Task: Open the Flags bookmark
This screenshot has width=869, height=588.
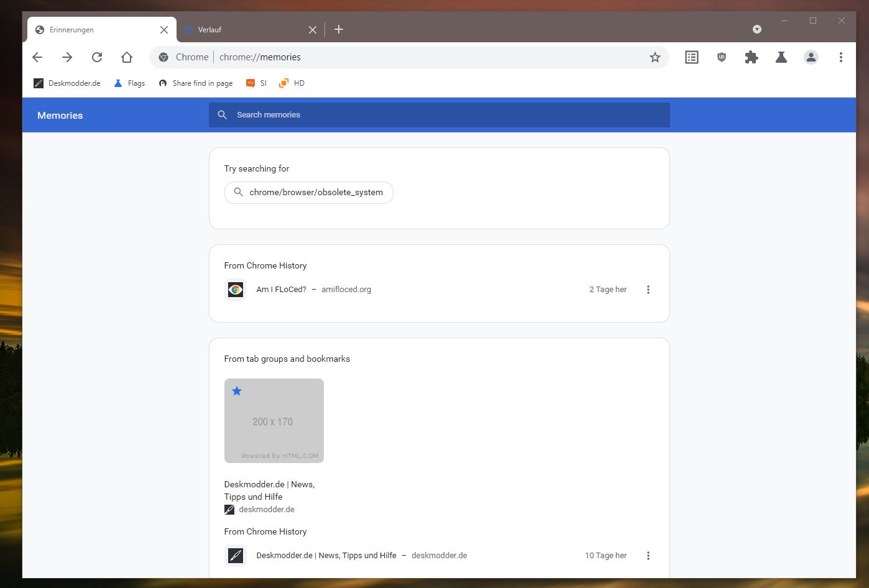Action: coord(129,83)
